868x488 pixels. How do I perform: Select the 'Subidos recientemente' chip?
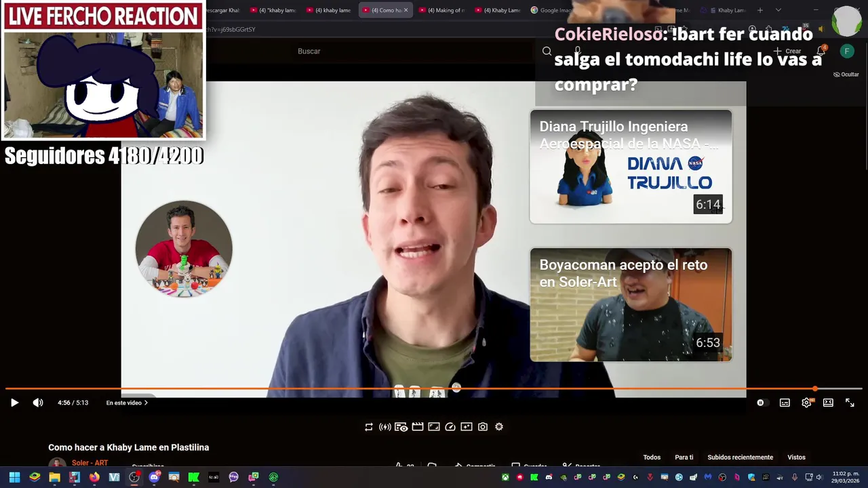click(740, 457)
